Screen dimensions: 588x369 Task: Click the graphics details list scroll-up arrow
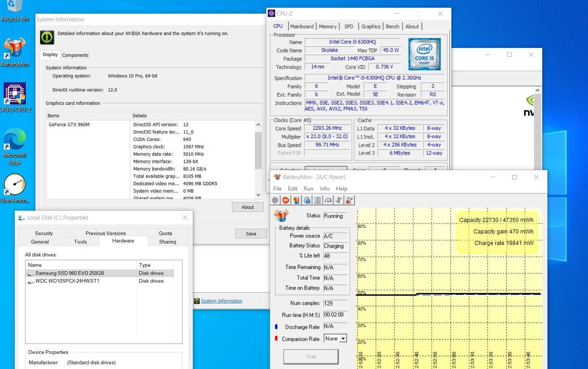pos(258,125)
